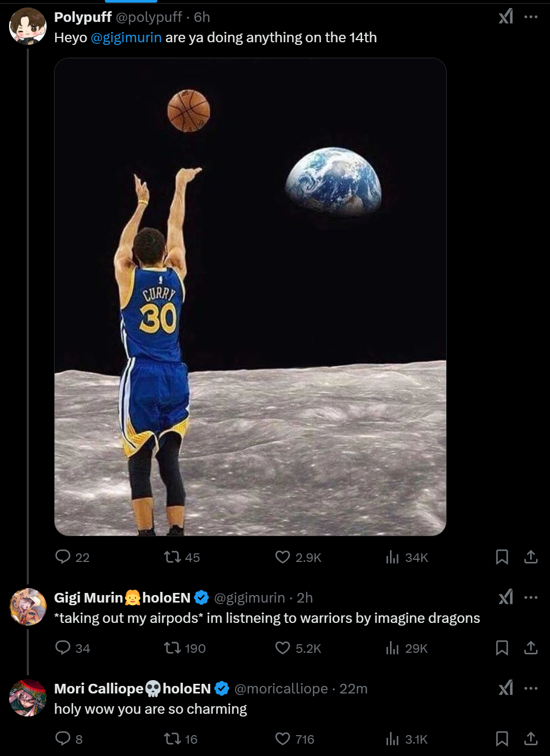The image size is (550, 756).
Task: Open the @gigimurin mention link
Action: 126,37
